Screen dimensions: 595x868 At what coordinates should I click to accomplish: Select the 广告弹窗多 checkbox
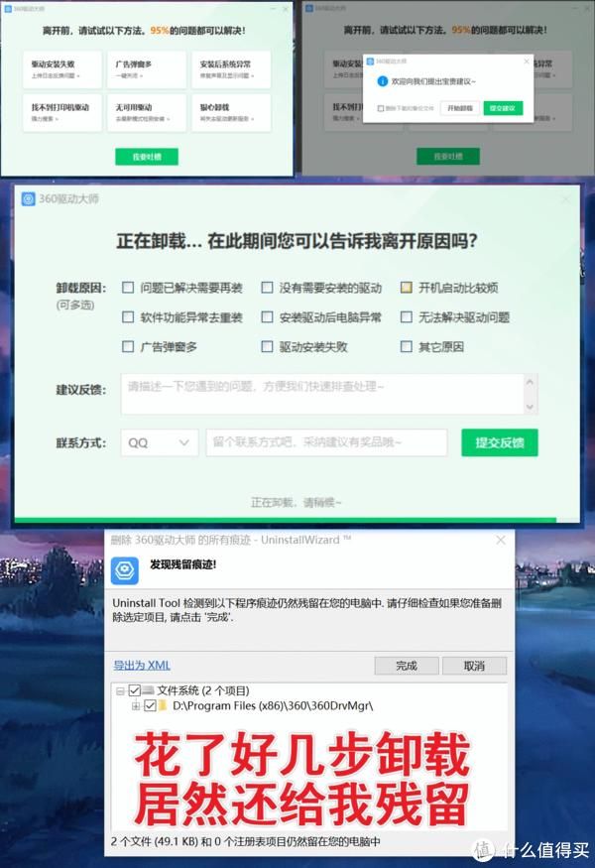coord(128,347)
